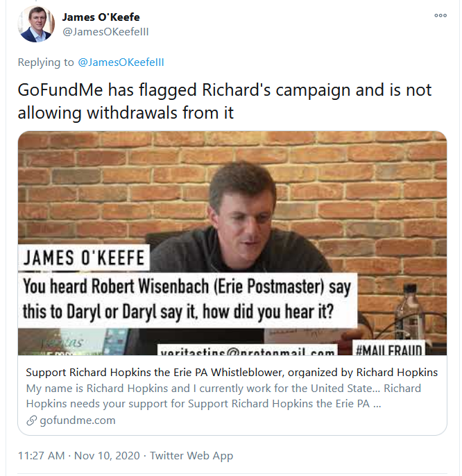The image size is (462, 476).
Task: Click the @JamesOKeefeIII mention after "Replying to"
Action: point(121,62)
